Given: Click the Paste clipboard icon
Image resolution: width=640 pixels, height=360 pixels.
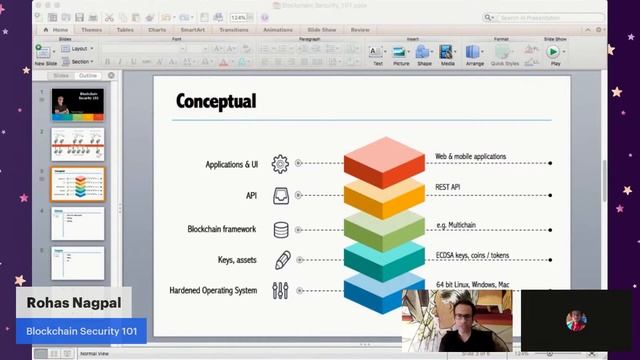Looking at the screenshot, I should pyautogui.click(x=136, y=18).
